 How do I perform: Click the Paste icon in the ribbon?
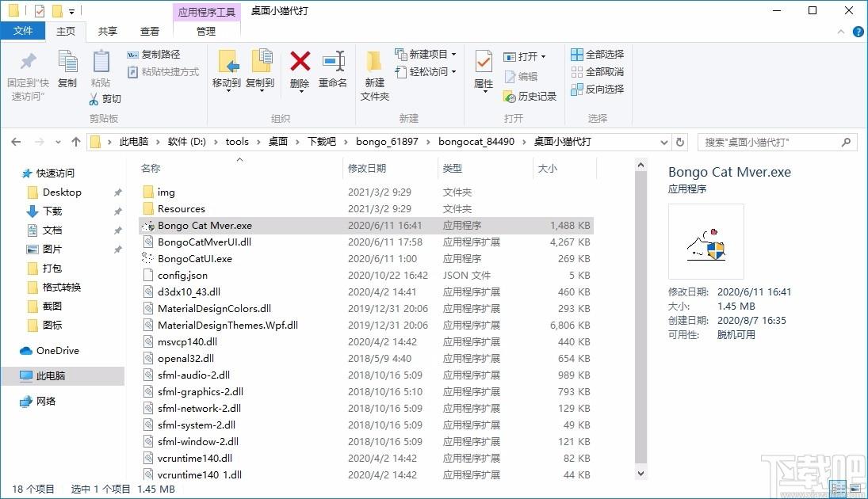point(101,62)
